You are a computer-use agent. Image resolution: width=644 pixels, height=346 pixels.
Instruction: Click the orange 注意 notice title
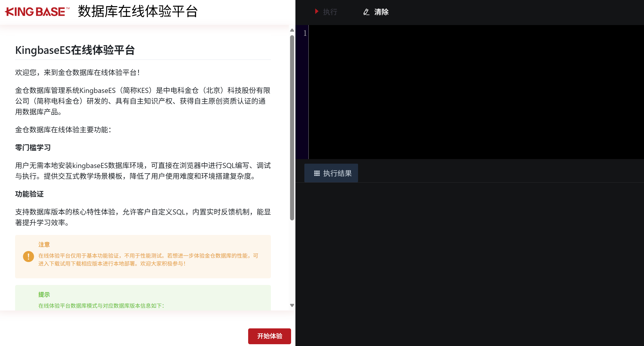pyautogui.click(x=44, y=245)
